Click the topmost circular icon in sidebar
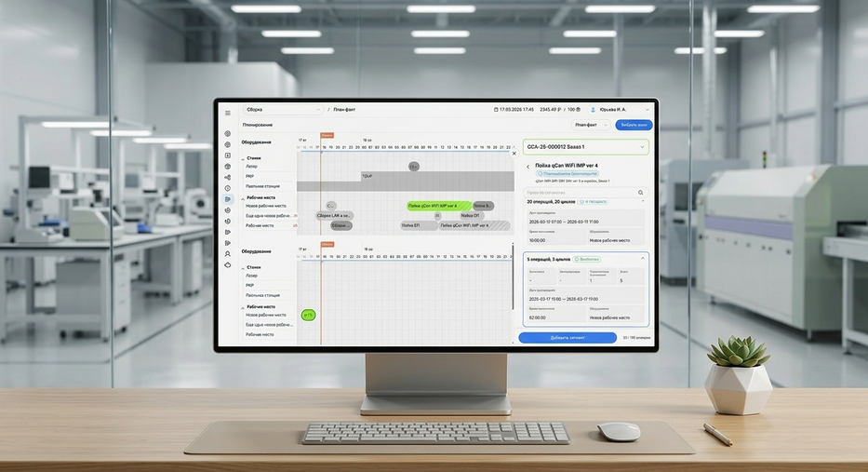 pos(227,134)
